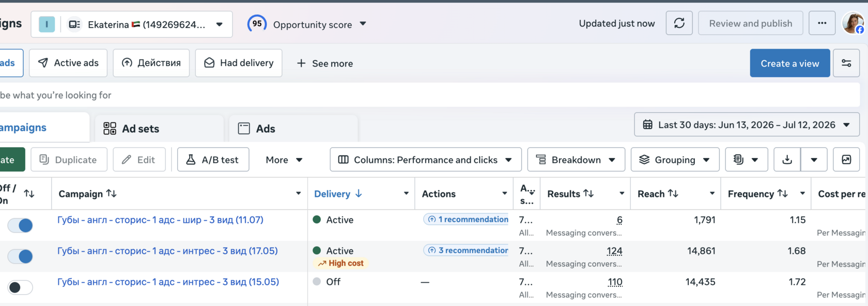Open the charts panel icon button
Screen dimensions: 868x306
point(846,160)
